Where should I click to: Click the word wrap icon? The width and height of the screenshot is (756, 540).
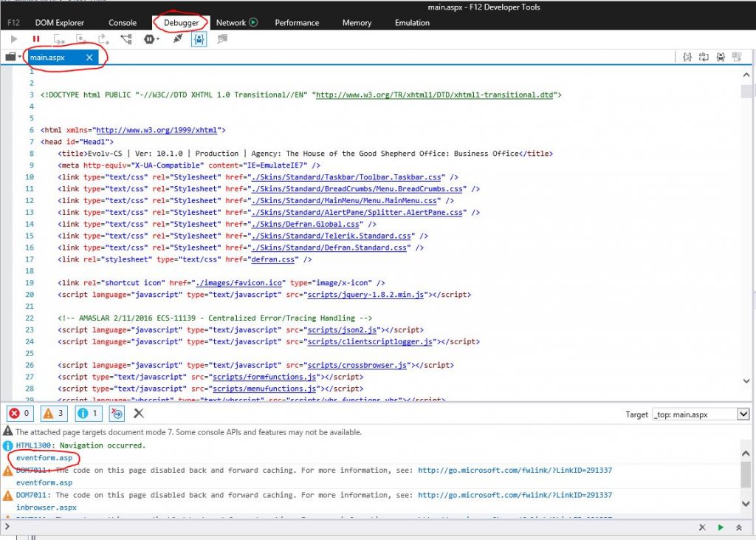[704, 57]
